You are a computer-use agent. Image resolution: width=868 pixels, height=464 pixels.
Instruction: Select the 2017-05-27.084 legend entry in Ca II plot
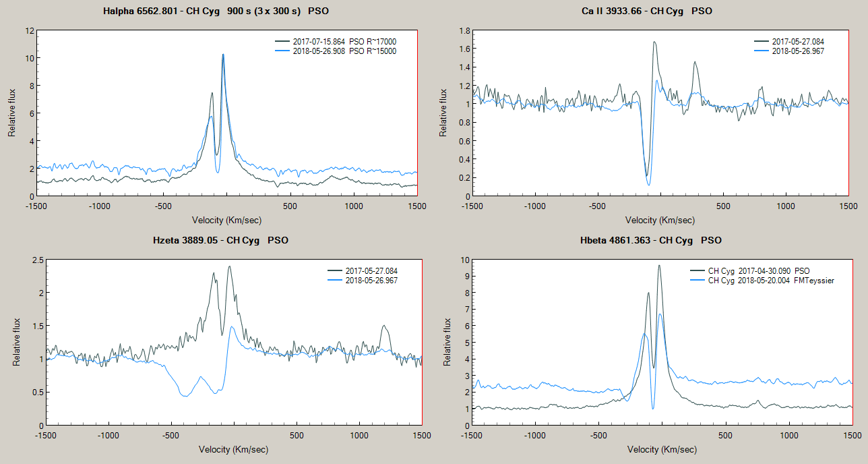click(798, 42)
